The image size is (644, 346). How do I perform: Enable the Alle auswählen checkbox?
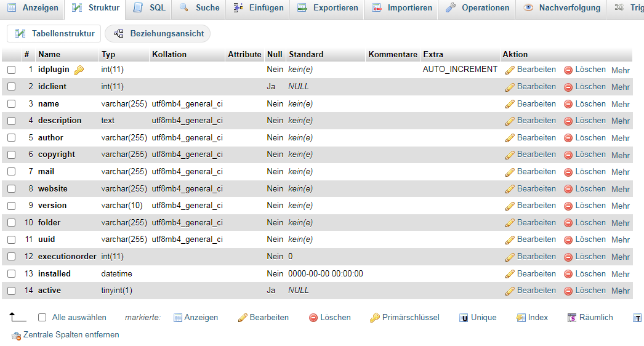tap(42, 318)
